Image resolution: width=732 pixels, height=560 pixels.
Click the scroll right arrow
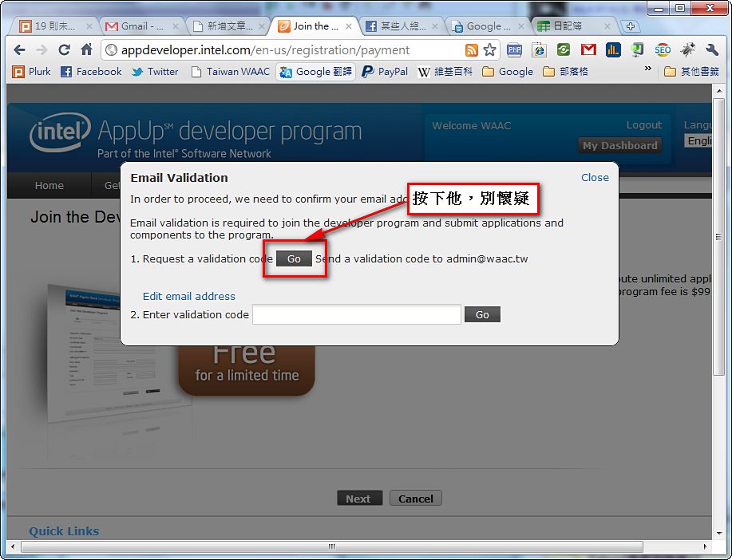pyautogui.click(x=705, y=546)
